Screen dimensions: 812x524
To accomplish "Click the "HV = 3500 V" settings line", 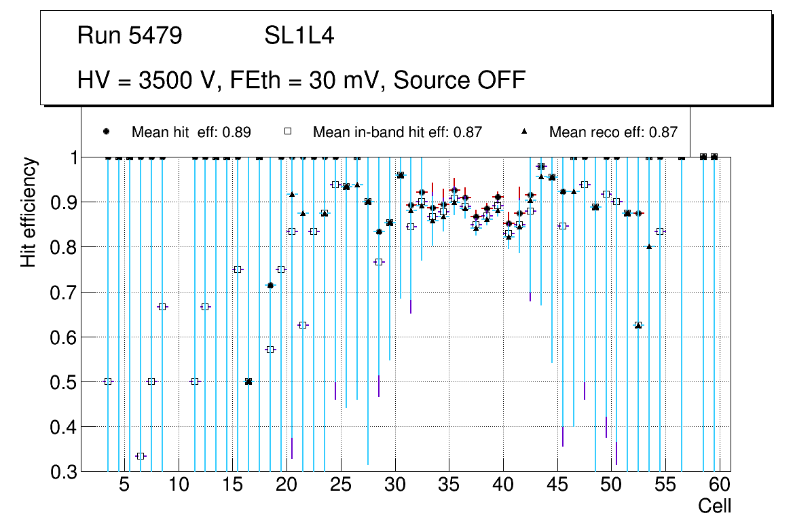I will [301, 80].
